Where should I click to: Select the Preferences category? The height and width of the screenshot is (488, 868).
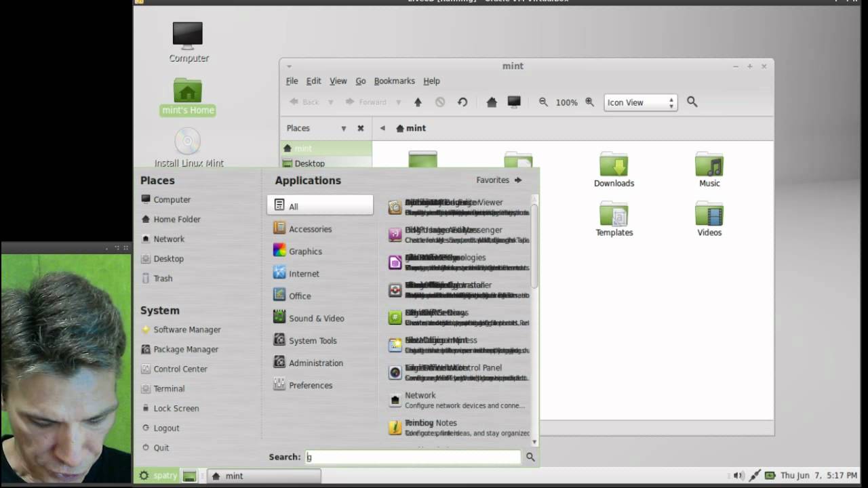320,385
